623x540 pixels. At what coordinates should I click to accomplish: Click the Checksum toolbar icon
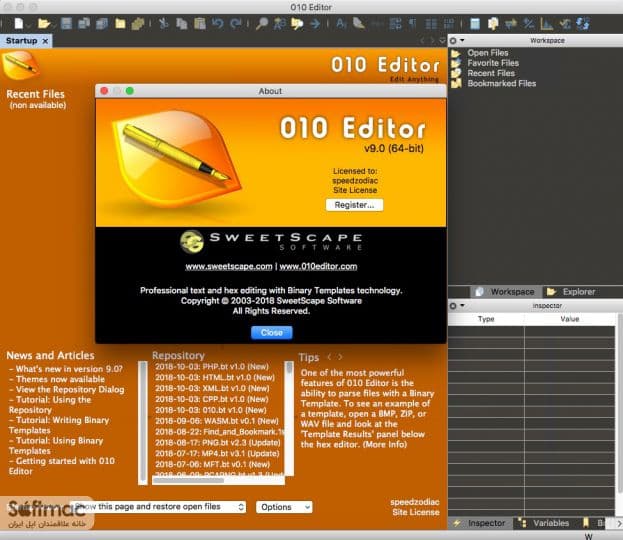click(x=565, y=23)
